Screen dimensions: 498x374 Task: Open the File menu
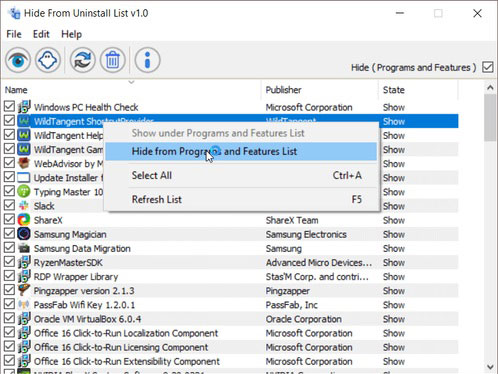(x=14, y=34)
